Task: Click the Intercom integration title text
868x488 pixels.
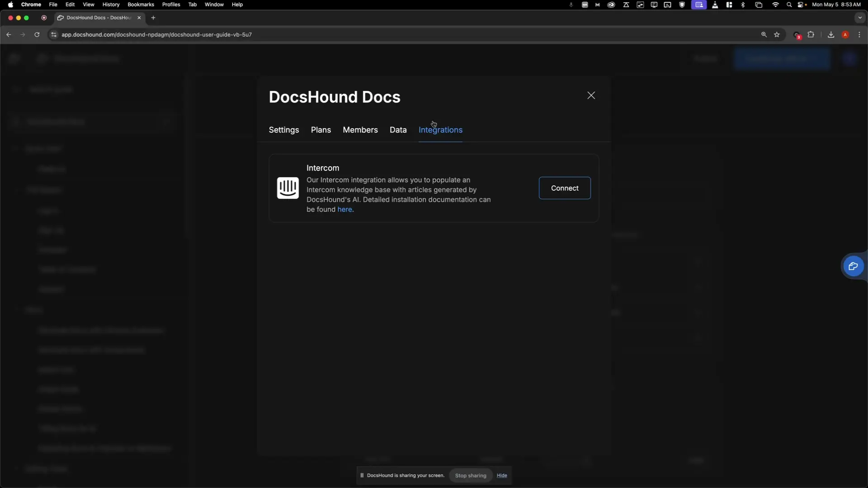Action: pos(323,168)
